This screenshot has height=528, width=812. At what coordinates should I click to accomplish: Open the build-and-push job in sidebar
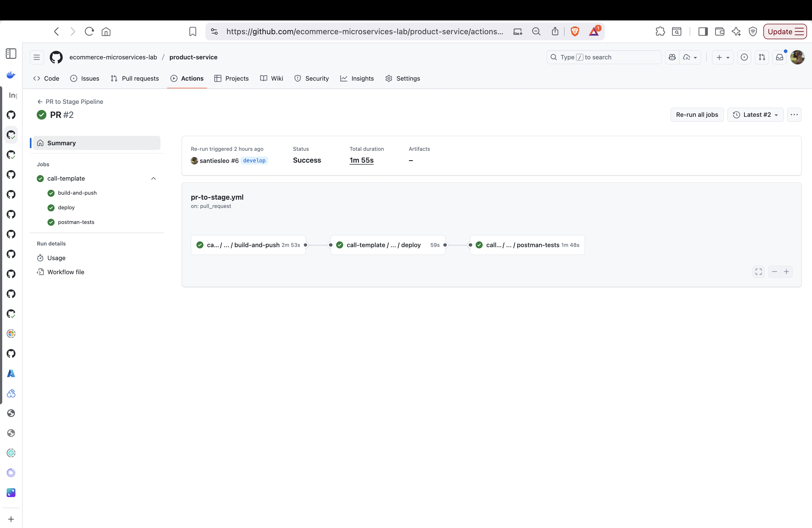[x=77, y=193]
